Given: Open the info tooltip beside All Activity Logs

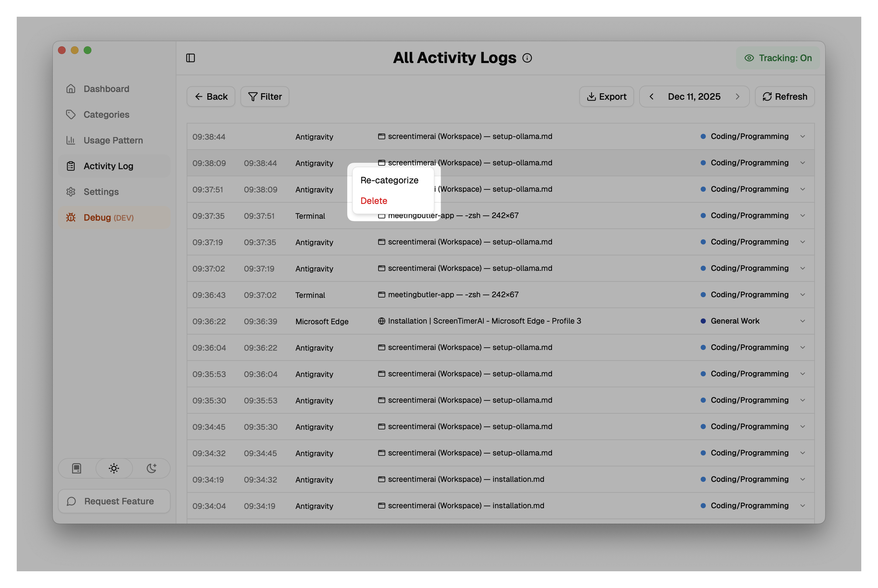Looking at the screenshot, I should click(527, 58).
